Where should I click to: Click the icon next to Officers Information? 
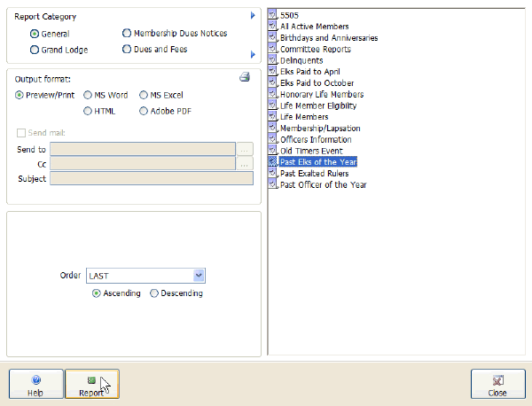[x=273, y=139]
